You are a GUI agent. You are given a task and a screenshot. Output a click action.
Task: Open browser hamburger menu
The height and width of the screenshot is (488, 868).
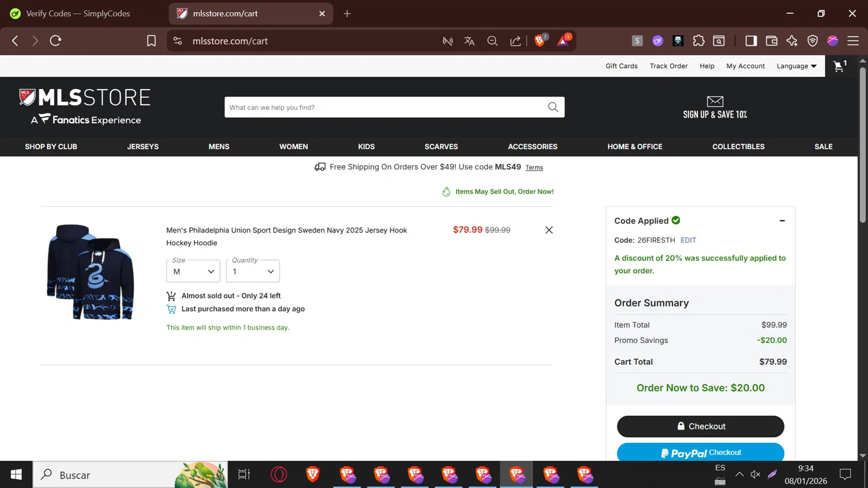853,40
